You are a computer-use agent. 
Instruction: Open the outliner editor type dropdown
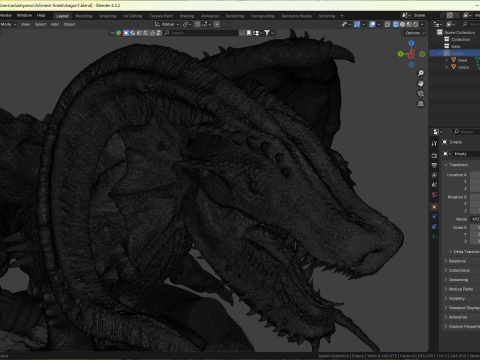click(x=437, y=24)
